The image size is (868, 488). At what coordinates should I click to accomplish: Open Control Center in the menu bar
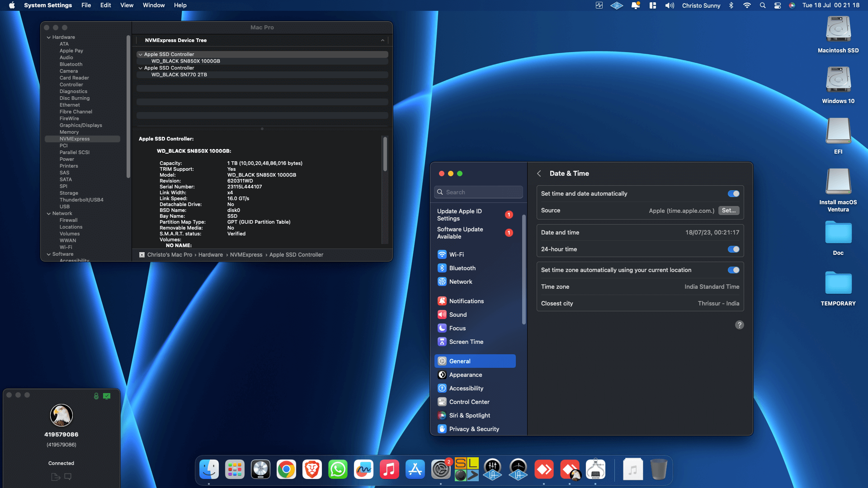coord(778,5)
